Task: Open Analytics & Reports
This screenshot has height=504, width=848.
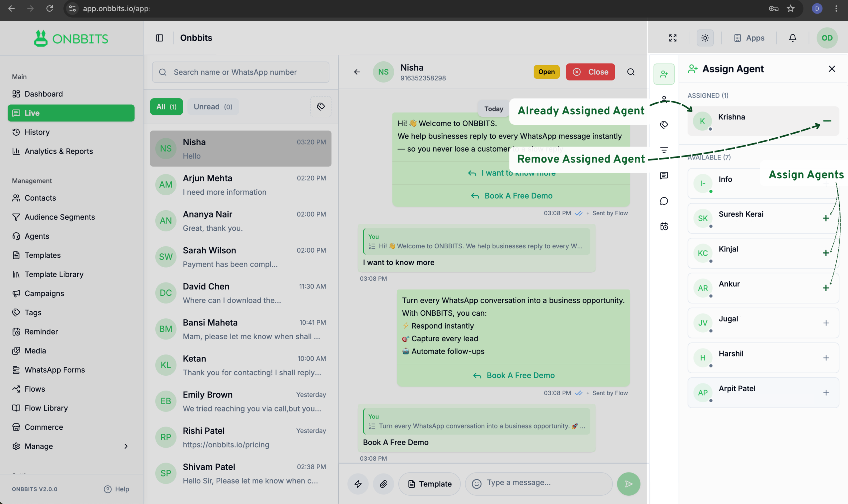Action: (71, 151)
